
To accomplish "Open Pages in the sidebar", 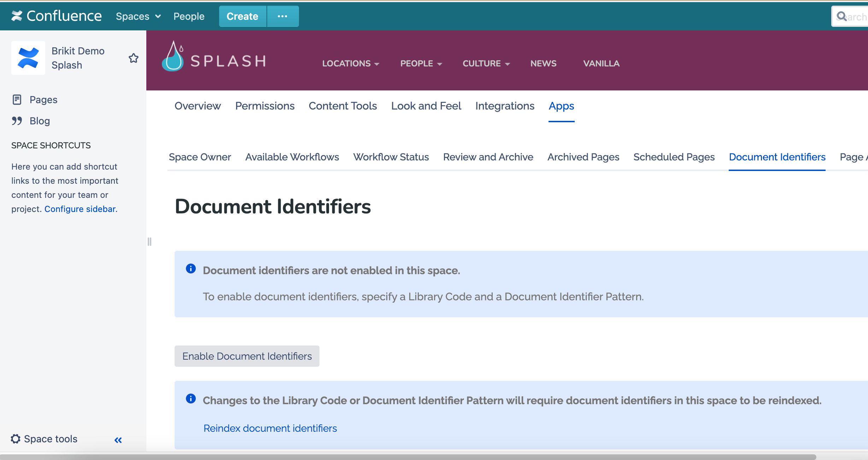I will pyautogui.click(x=43, y=100).
